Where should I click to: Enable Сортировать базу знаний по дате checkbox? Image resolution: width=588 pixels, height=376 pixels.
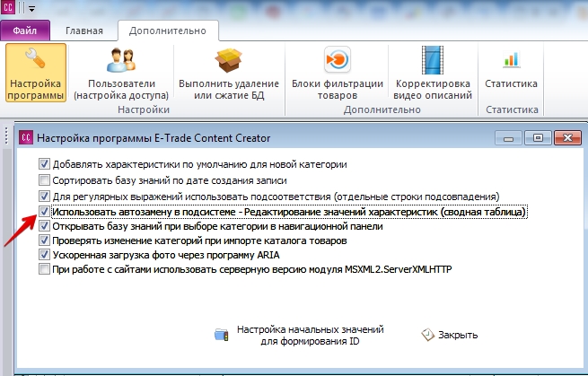(44, 180)
